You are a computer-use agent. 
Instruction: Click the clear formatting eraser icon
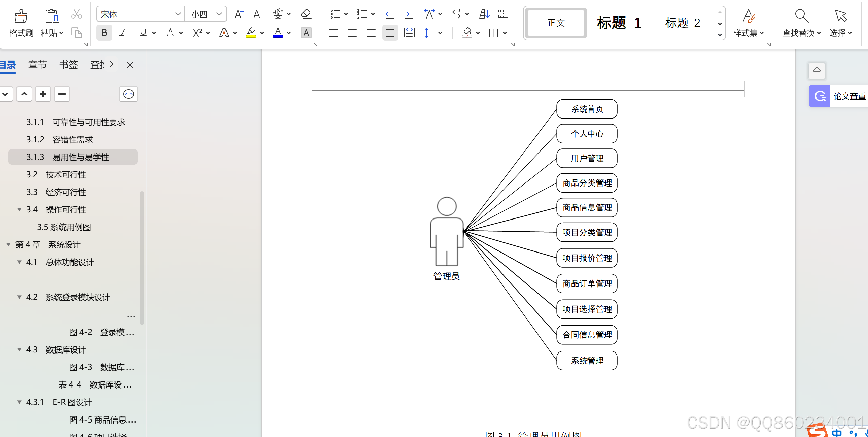[x=306, y=14]
